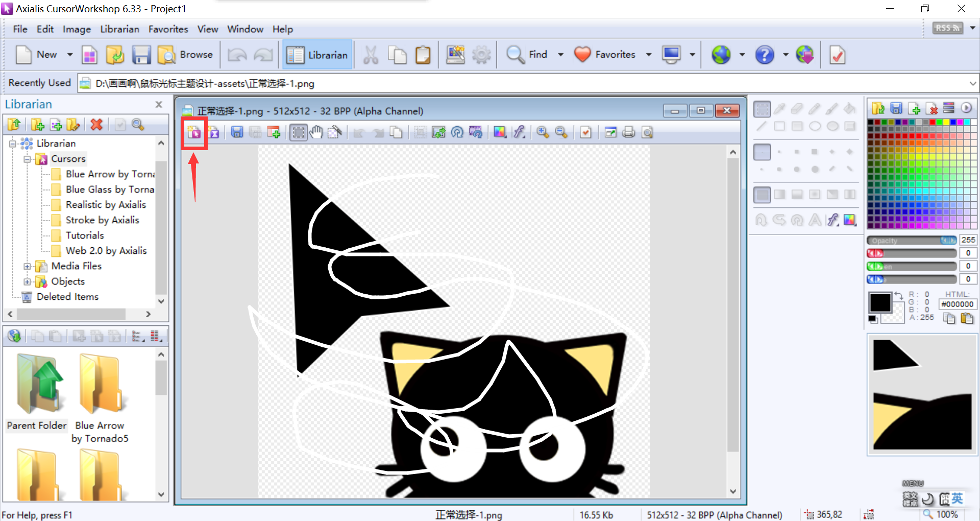
Task: Click the search icon in Librarian toolbar
Action: tap(138, 125)
